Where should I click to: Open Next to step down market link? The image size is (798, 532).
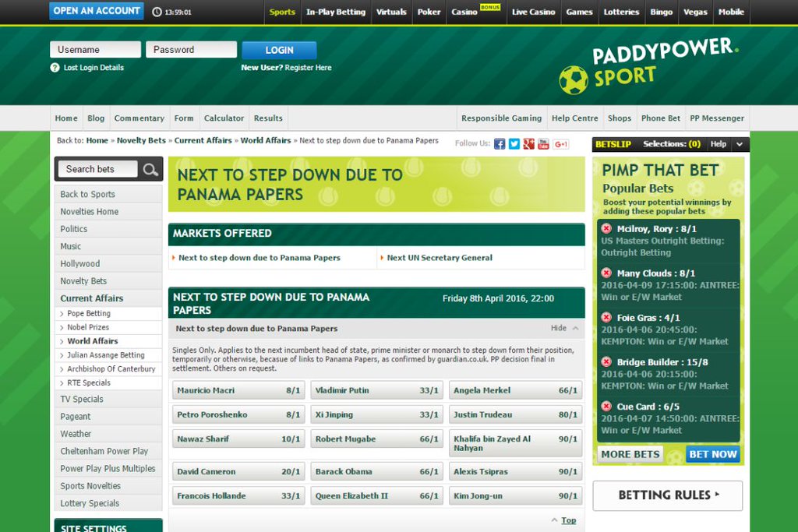[x=259, y=258]
